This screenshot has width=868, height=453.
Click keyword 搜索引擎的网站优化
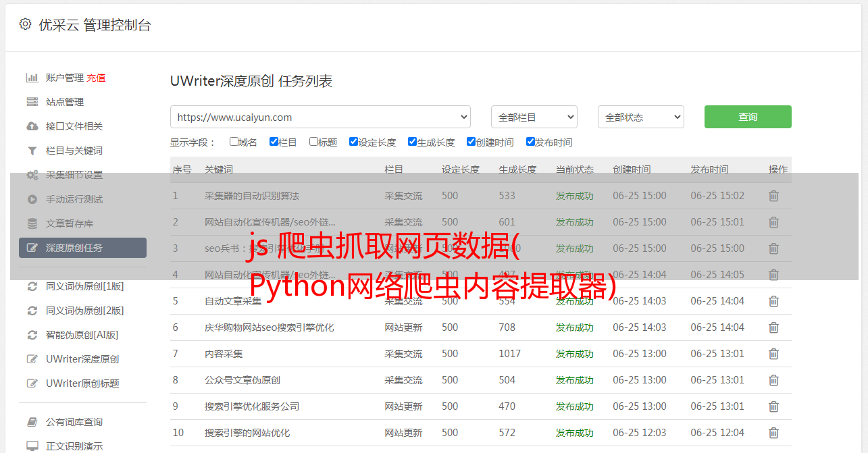point(247,433)
